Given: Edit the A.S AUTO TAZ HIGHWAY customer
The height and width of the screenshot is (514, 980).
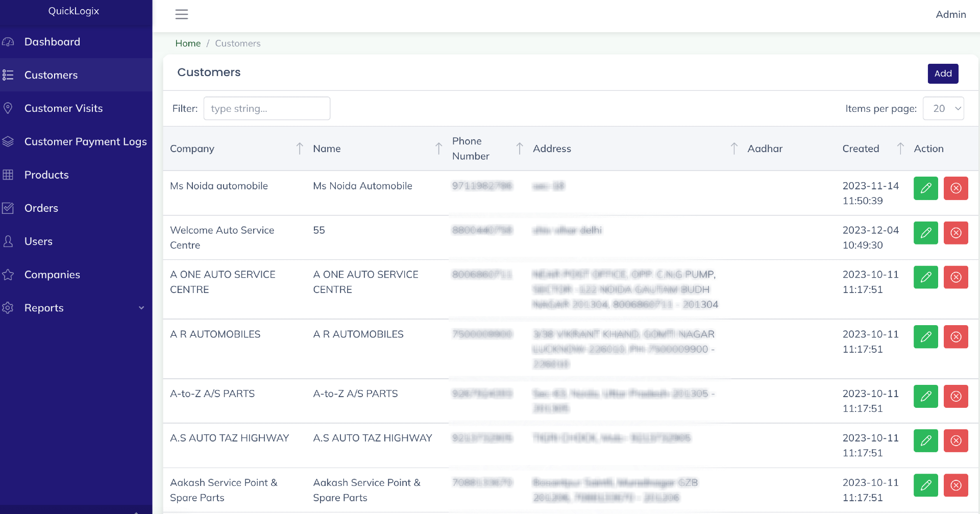Looking at the screenshot, I should pos(925,441).
